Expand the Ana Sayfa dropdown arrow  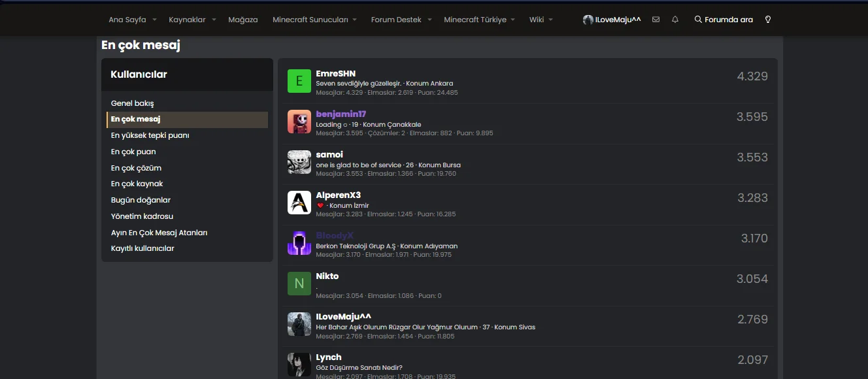[x=155, y=20]
